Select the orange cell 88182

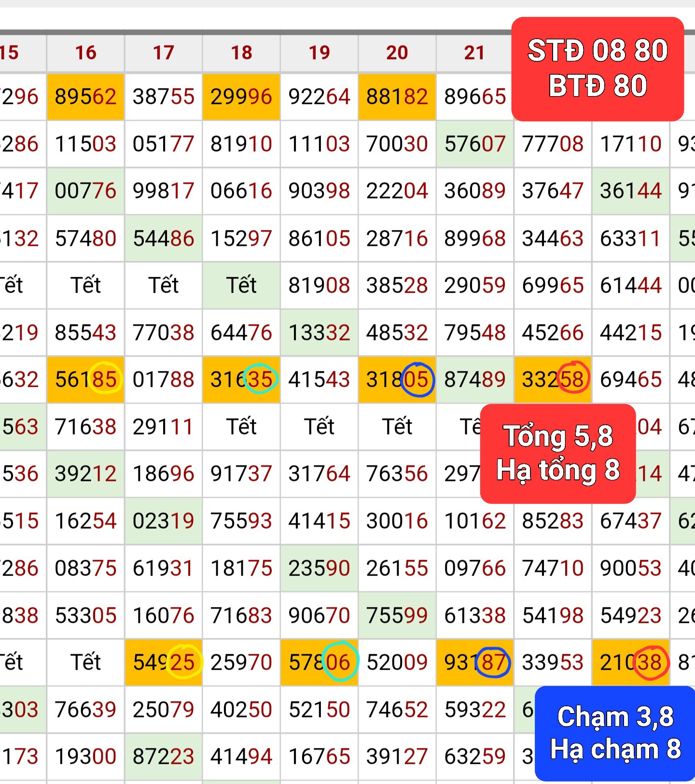point(397,97)
